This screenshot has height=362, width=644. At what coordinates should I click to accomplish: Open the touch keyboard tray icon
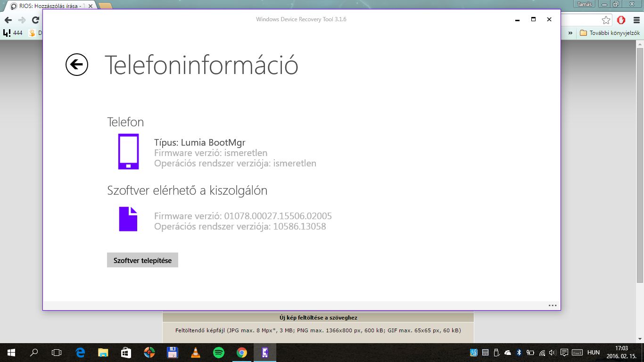tap(577, 353)
